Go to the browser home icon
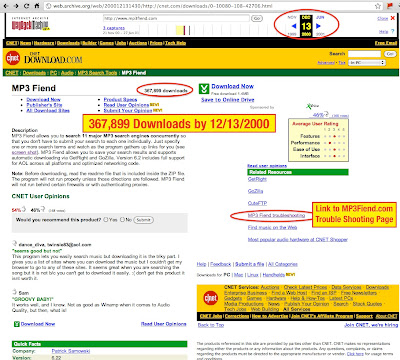400x360 pixels. pyautogui.click(x=37, y=6)
